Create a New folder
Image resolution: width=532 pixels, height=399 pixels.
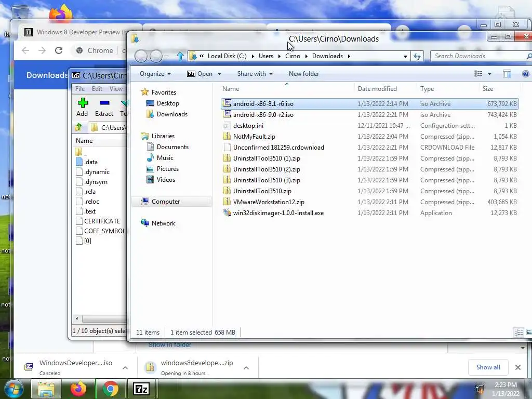point(303,74)
